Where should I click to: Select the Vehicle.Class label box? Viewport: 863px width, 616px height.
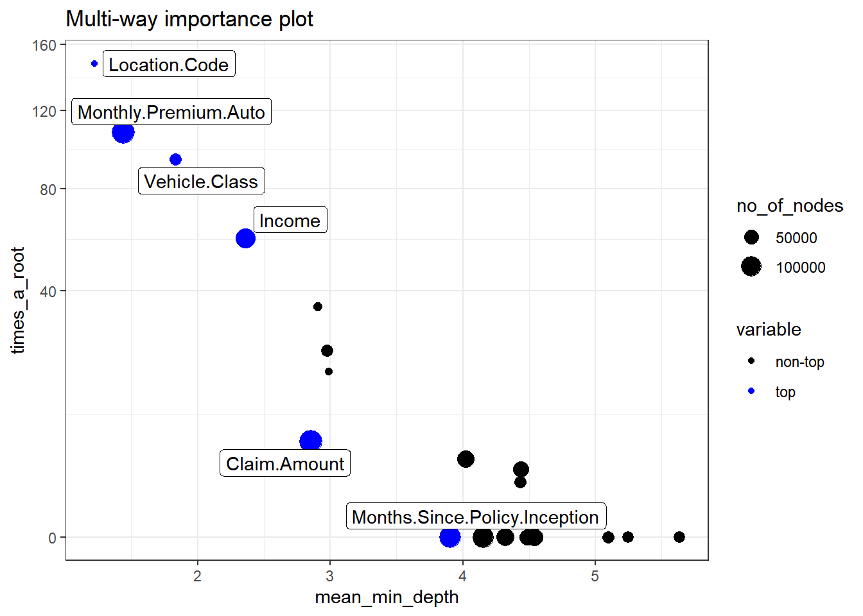[201, 182]
